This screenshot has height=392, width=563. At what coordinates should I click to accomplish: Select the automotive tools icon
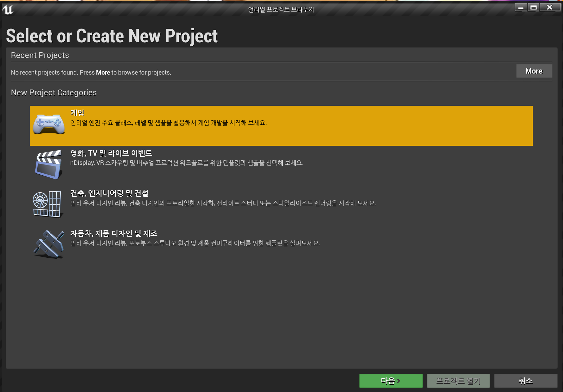tap(49, 244)
